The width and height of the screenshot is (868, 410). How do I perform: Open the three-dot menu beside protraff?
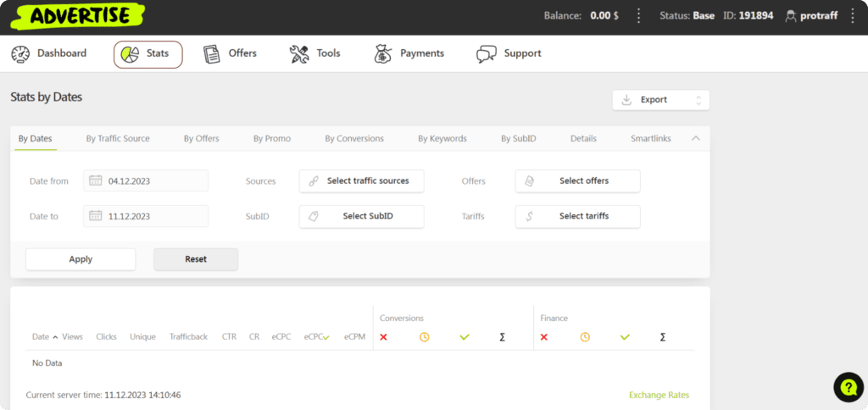point(852,15)
